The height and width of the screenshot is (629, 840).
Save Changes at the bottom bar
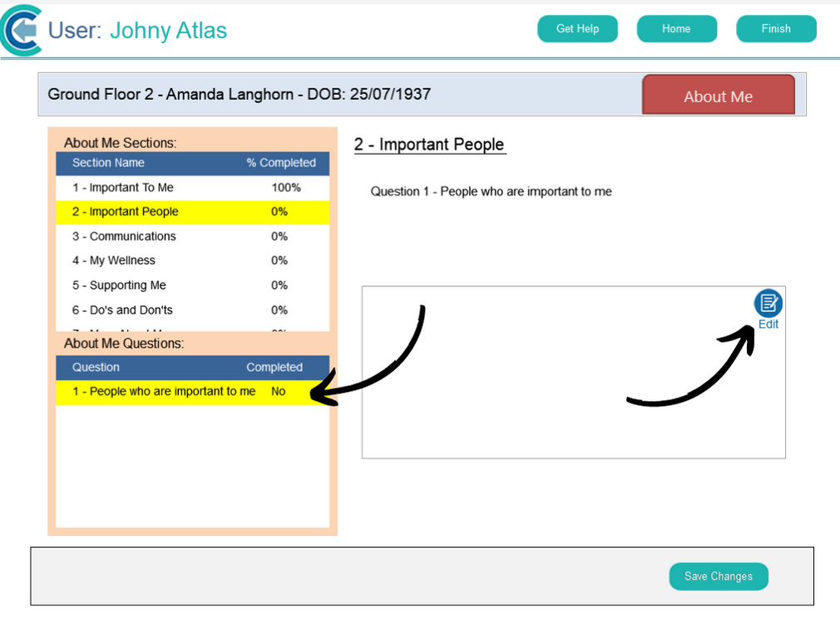(x=718, y=576)
